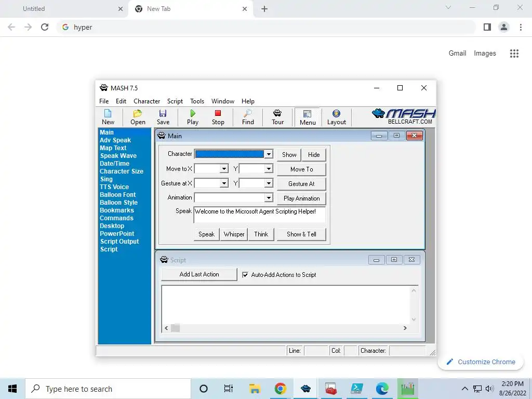Open the Edit menu
Viewport: 532px width, 399px height.
point(121,101)
